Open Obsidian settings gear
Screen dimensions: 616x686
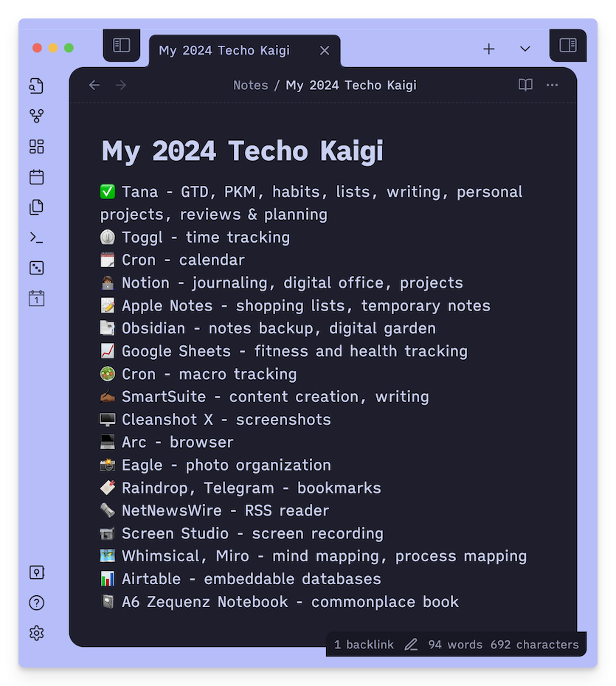click(x=36, y=633)
